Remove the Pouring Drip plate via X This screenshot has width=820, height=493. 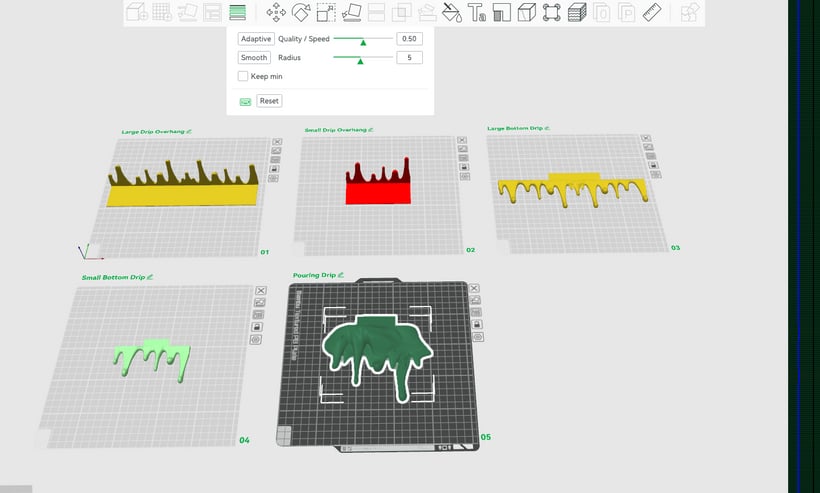[x=474, y=288]
